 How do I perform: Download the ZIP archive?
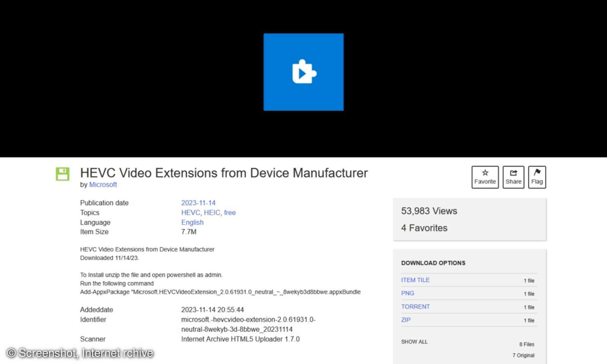pyautogui.click(x=406, y=320)
